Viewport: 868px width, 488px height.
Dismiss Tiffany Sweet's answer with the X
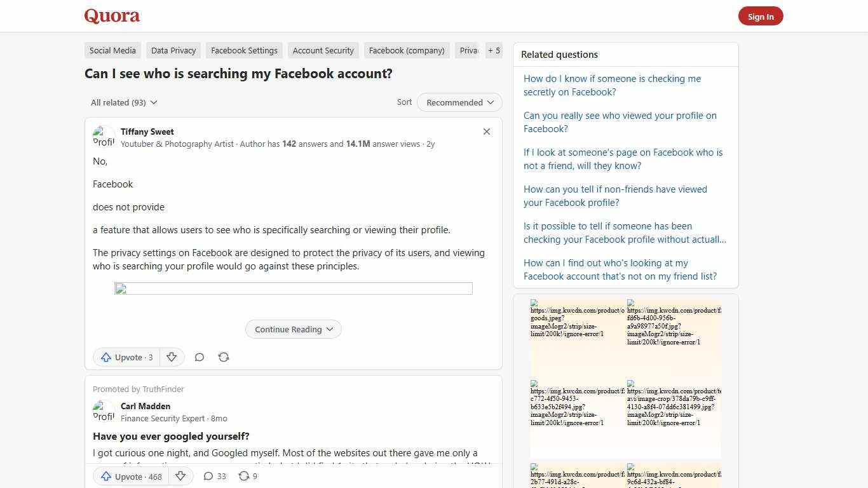click(x=486, y=132)
